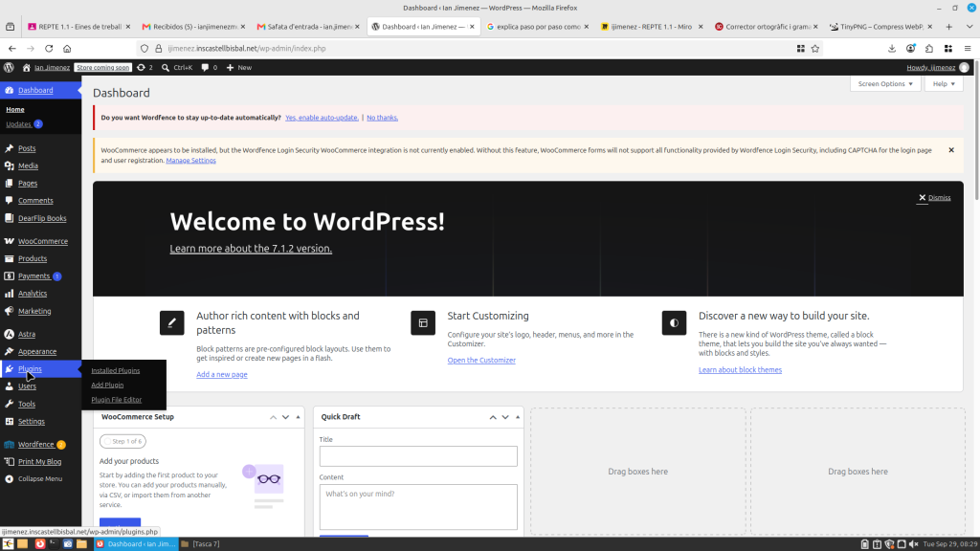Choose Add Plugin from submenu
This screenshot has width=980, height=551.
click(x=107, y=385)
